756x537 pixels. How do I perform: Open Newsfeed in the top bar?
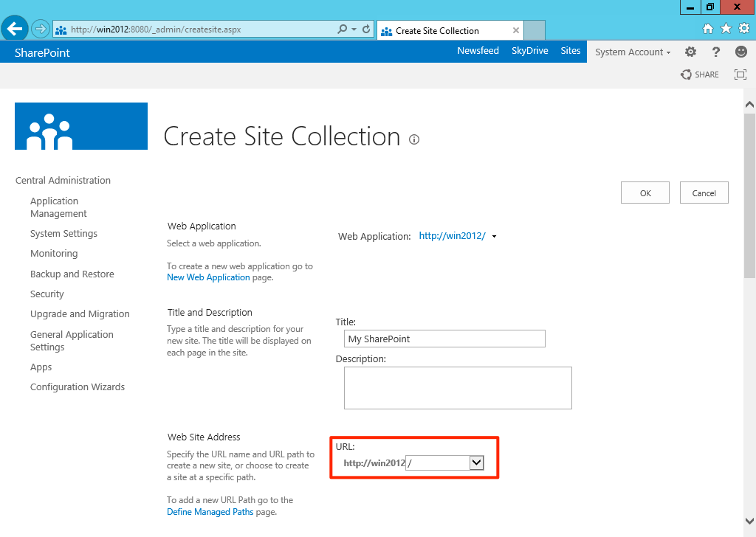click(x=478, y=51)
